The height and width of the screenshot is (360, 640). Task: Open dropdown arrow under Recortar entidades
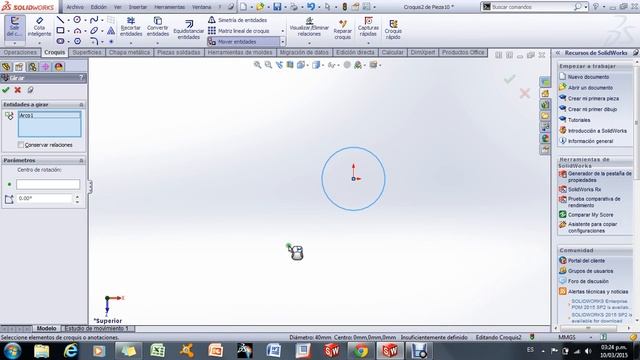pos(131,43)
